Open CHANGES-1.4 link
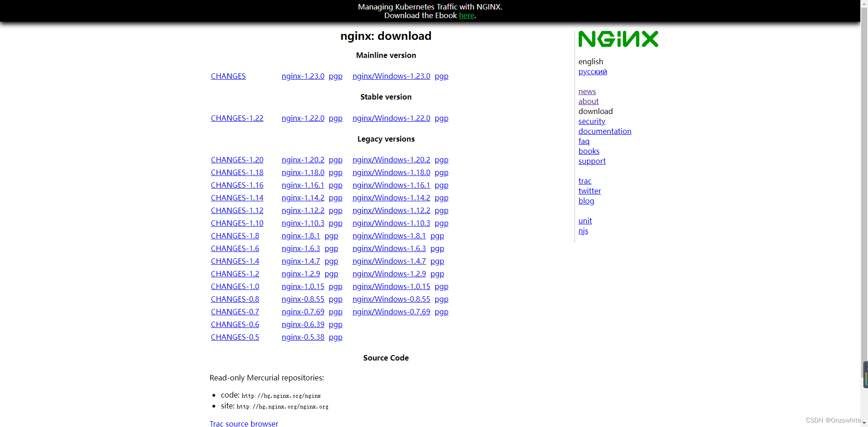 pyautogui.click(x=235, y=261)
